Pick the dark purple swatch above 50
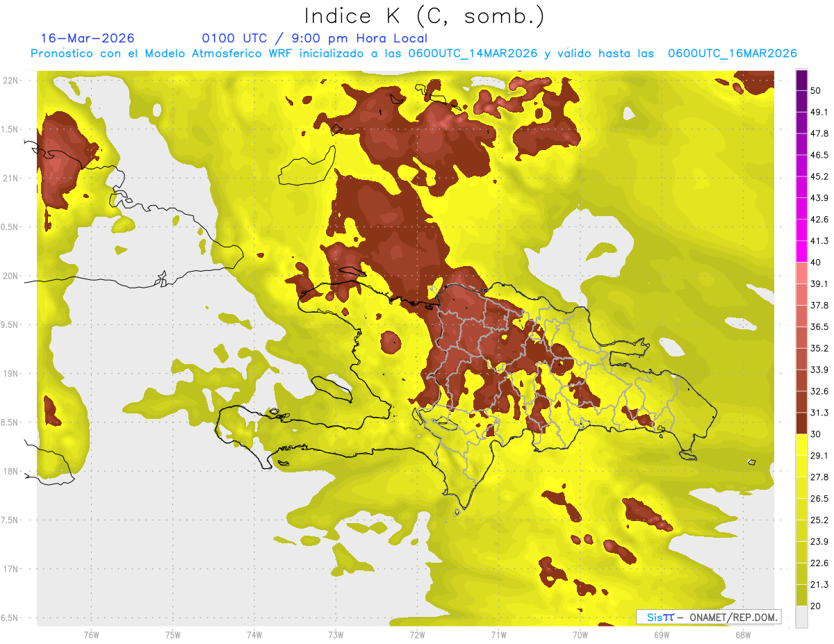Screen dimensions: 834x644 [x=801, y=80]
